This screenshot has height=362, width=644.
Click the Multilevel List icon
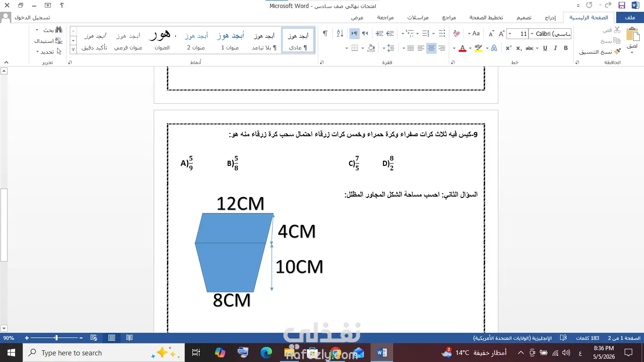coord(409,33)
